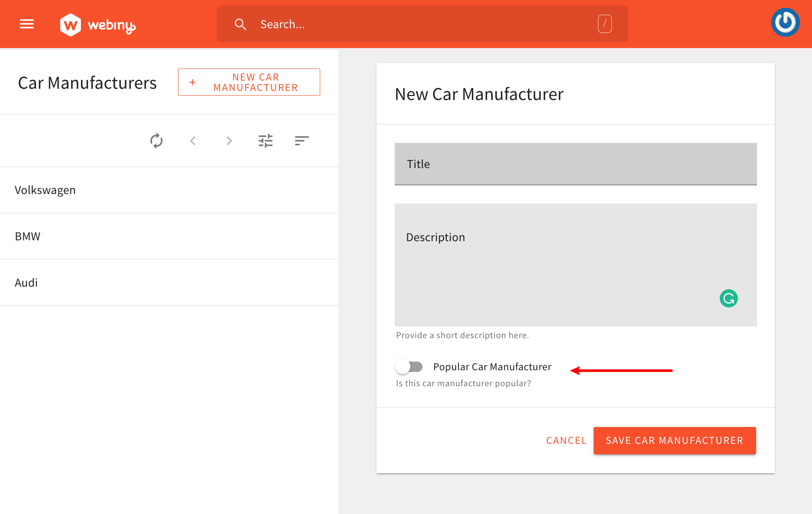This screenshot has width=812, height=514.
Task: Open the user profile avatar menu
Action: [785, 22]
